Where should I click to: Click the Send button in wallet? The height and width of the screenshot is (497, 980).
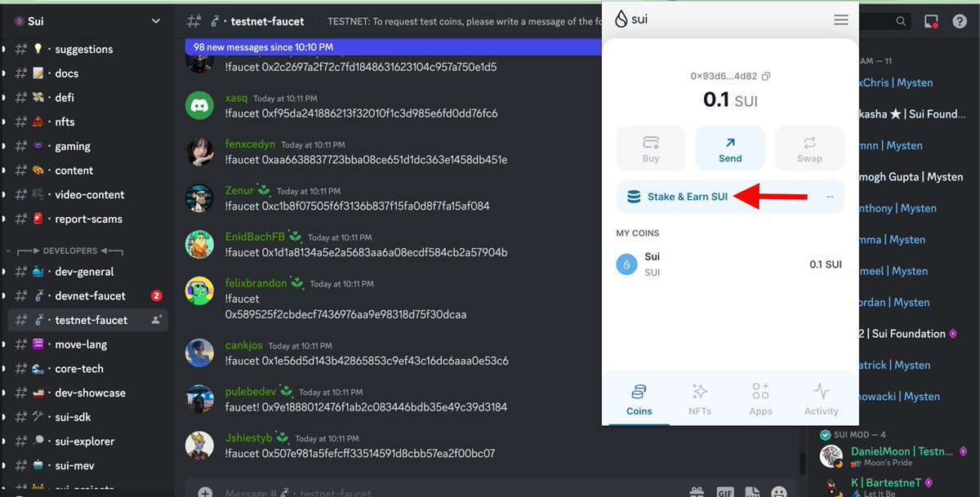tap(730, 149)
